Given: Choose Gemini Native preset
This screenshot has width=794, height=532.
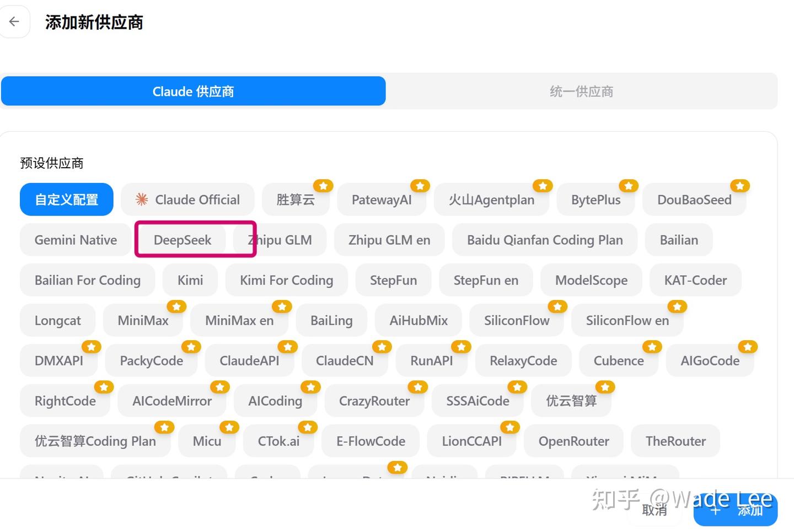Looking at the screenshot, I should pyautogui.click(x=76, y=240).
